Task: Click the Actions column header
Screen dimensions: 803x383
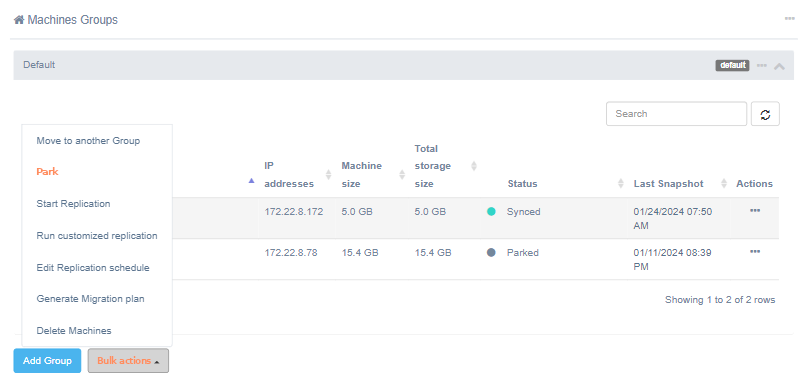Action: coord(754,183)
